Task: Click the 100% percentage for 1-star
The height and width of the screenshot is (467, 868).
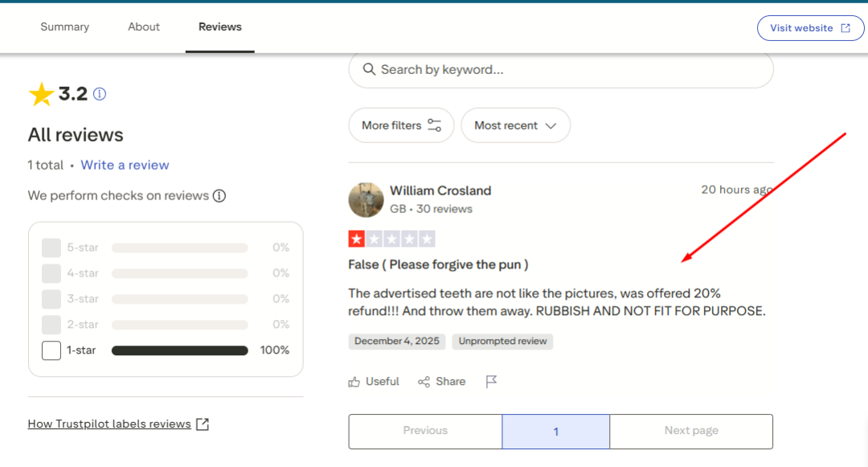Action: tap(275, 350)
